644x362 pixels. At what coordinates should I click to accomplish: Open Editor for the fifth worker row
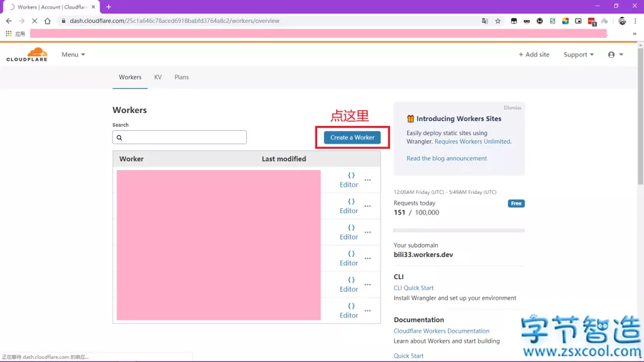pyautogui.click(x=348, y=285)
